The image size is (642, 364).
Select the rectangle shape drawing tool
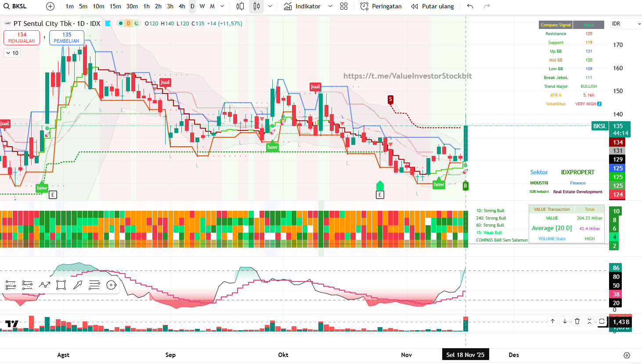tap(61, 285)
